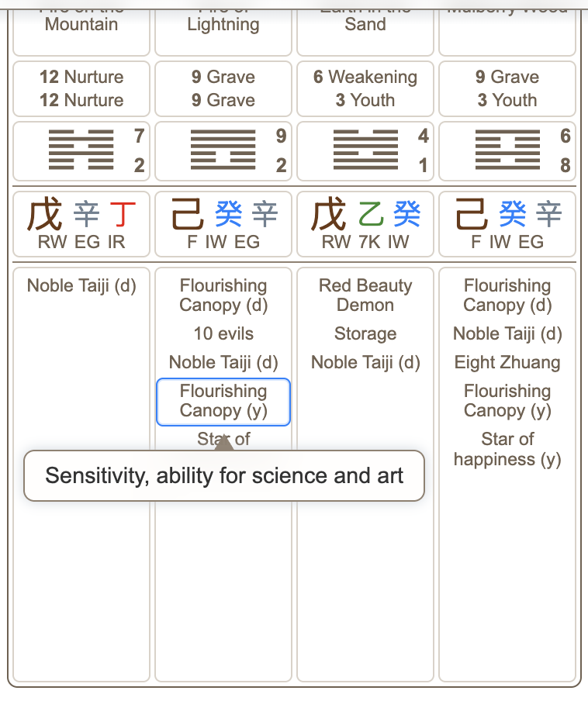Click the 6 Weakening text
This screenshot has height=701, width=588.
[x=365, y=77]
